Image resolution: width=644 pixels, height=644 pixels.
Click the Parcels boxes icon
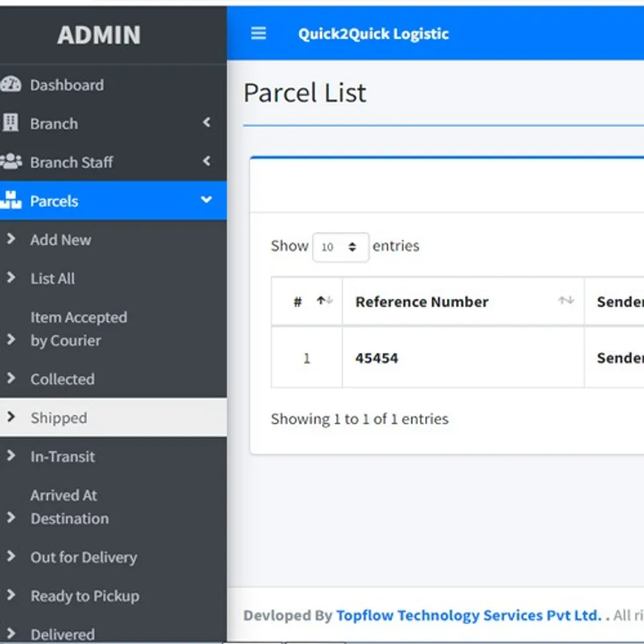[x=11, y=200]
